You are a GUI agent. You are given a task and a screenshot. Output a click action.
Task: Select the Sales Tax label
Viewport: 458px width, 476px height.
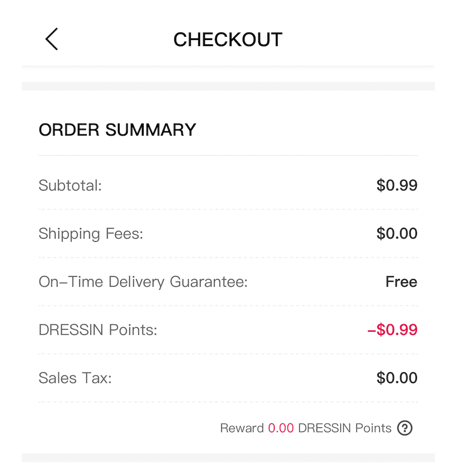75,378
